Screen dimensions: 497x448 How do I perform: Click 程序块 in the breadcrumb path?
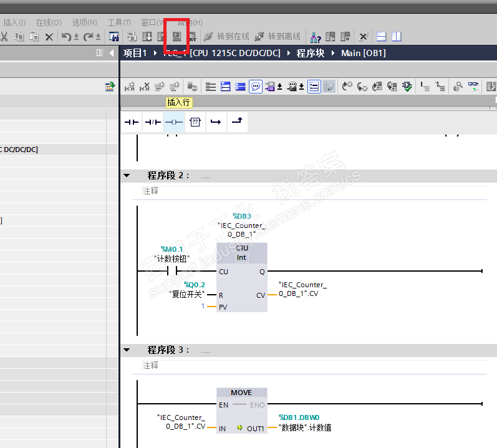pos(311,53)
